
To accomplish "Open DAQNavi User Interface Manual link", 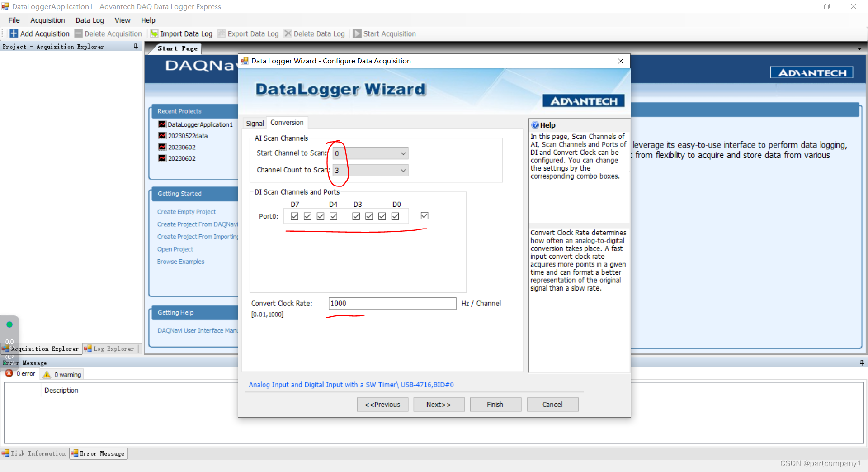I will [x=198, y=331].
